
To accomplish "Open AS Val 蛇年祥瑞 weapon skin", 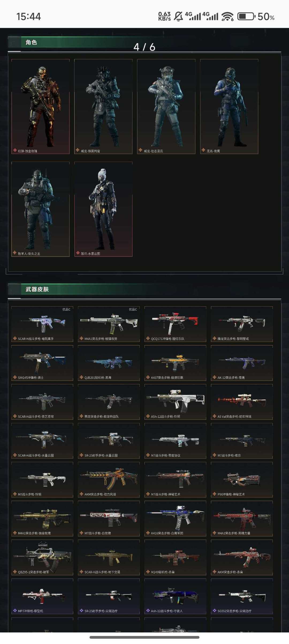I will [242, 402].
